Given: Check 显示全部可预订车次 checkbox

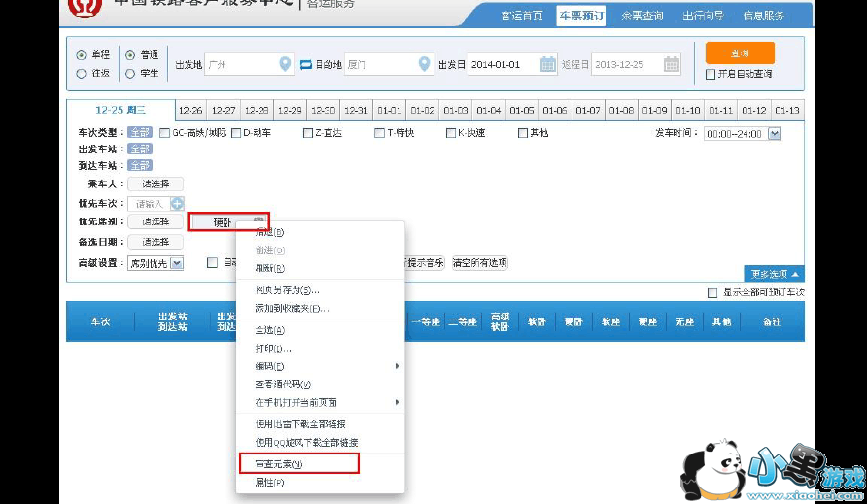Looking at the screenshot, I should click(x=712, y=293).
